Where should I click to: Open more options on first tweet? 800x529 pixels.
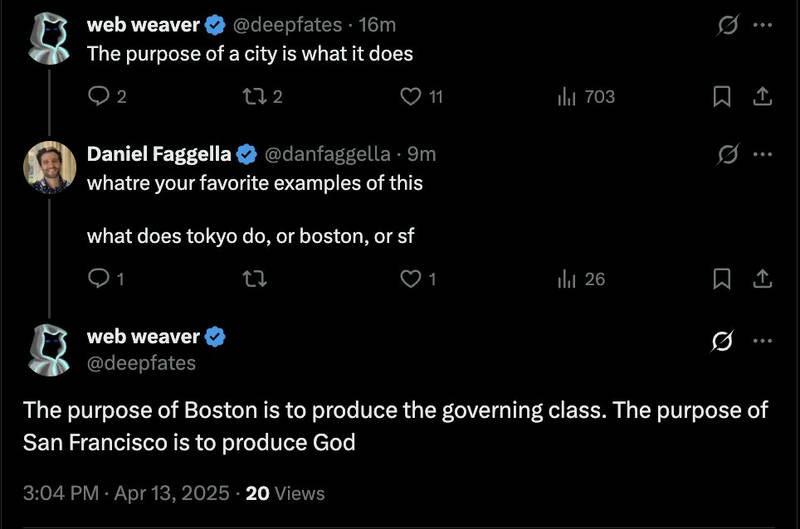(763, 24)
